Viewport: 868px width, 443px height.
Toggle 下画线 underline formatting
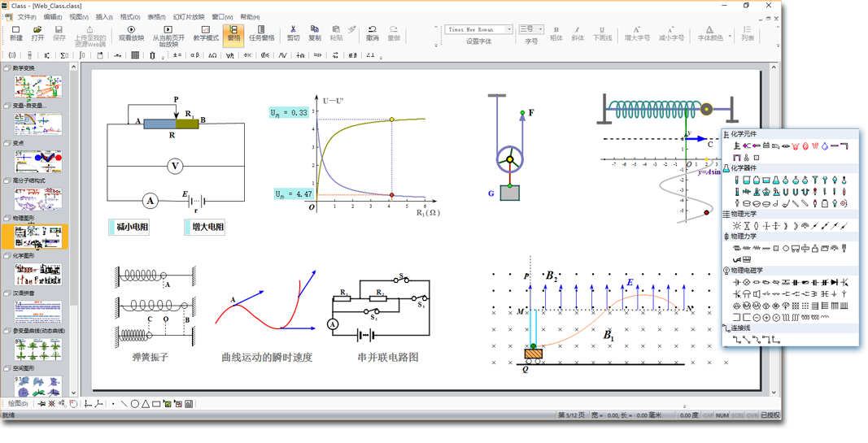pos(602,33)
